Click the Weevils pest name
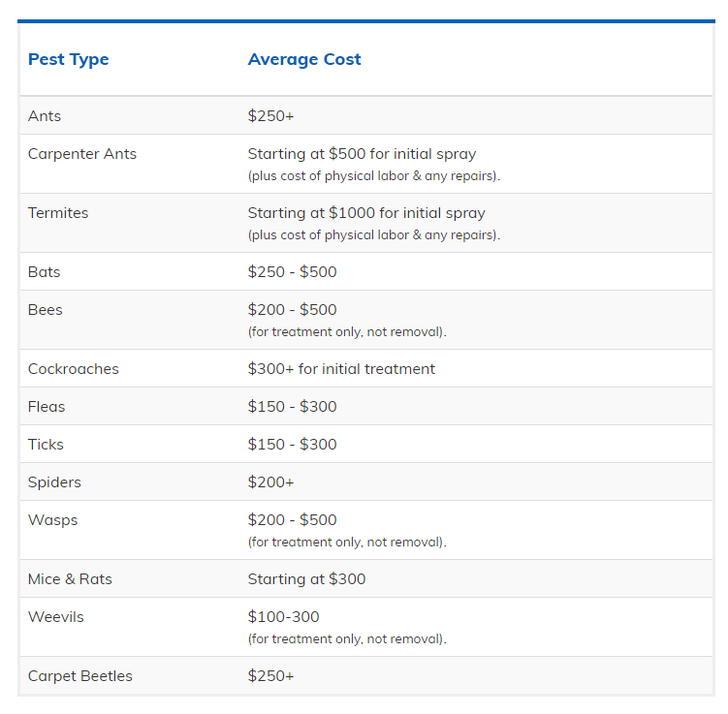This screenshot has height=714, width=728. tap(55, 617)
